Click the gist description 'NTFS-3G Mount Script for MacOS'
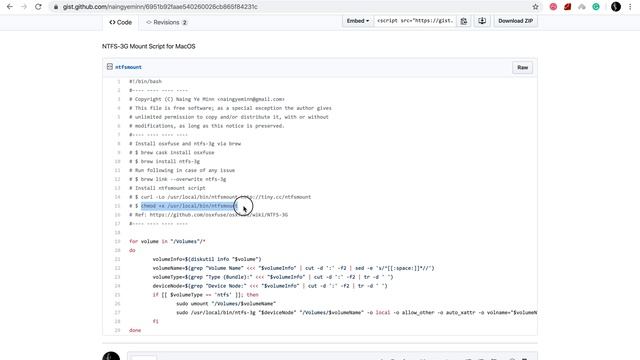640x360 pixels. [x=149, y=46]
